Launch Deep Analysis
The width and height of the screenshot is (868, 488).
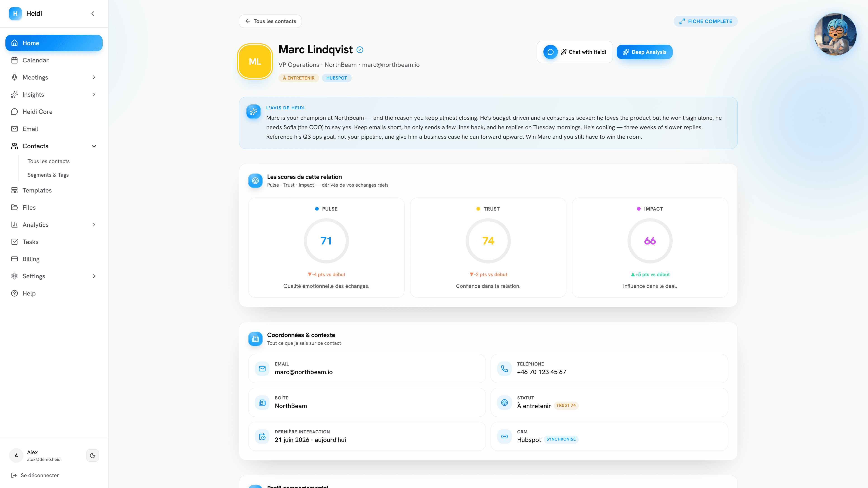[645, 52]
